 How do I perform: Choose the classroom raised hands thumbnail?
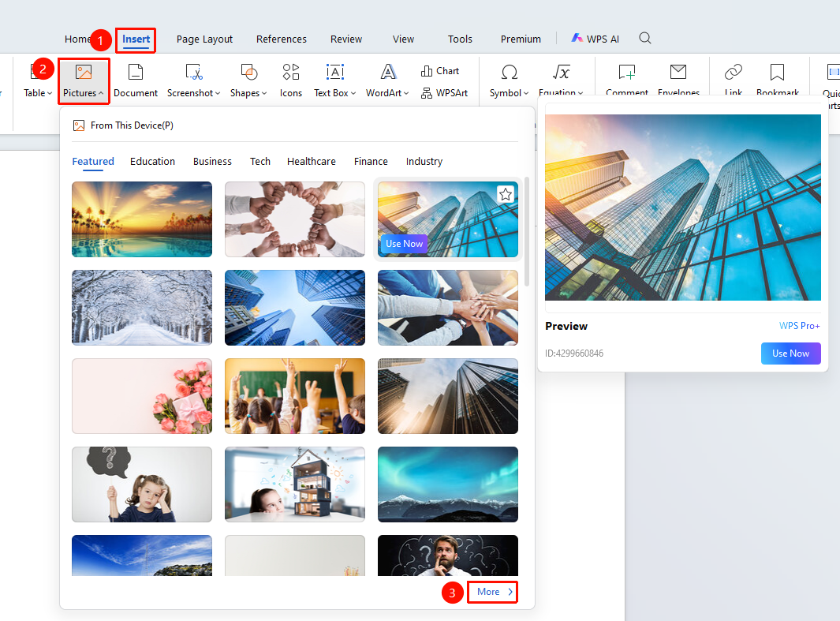[295, 396]
